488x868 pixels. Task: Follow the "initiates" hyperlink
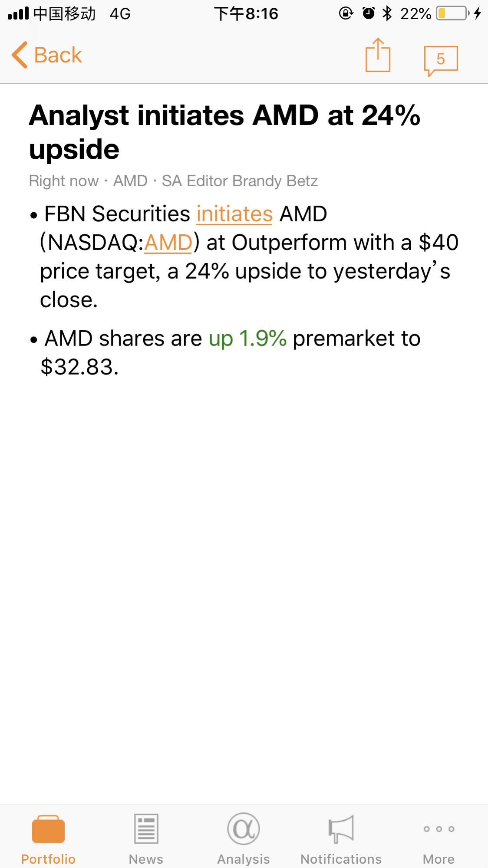point(234,214)
